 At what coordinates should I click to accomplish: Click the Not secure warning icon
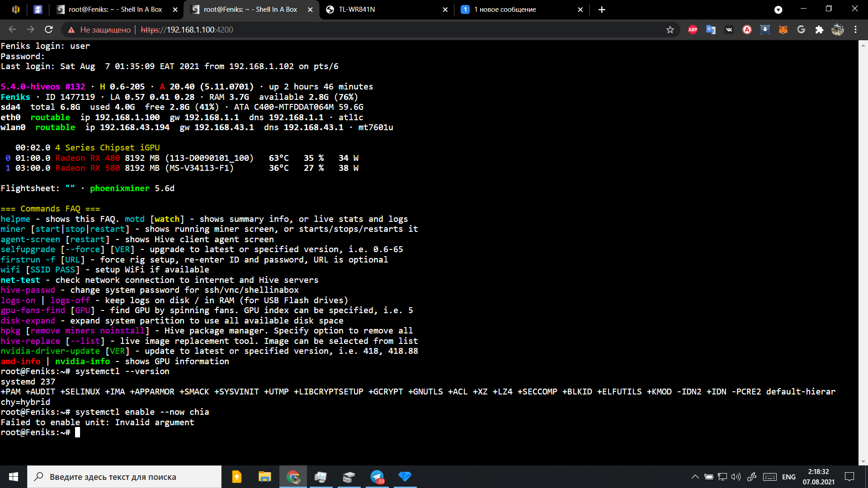click(x=71, y=30)
